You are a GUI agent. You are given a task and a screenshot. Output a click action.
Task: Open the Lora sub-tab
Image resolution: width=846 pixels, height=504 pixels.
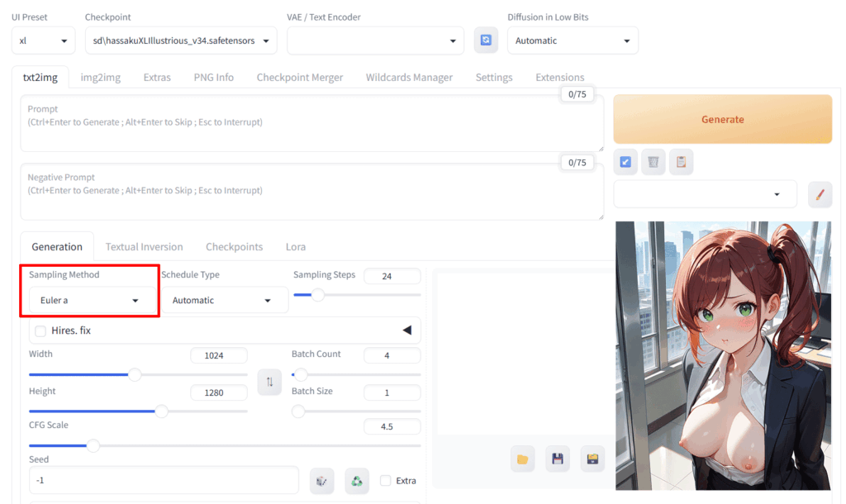point(295,246)
